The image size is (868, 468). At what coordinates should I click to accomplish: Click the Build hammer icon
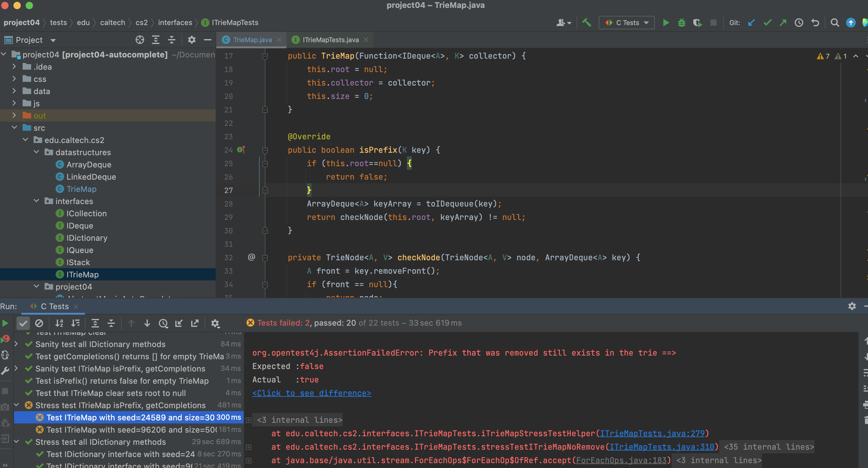tap(587, 23)
